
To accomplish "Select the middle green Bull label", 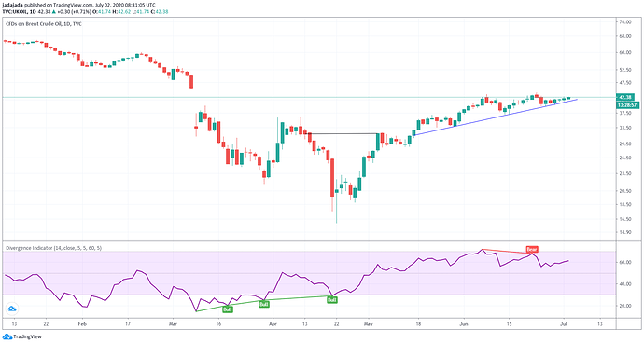I will click(x=264, y=304).
